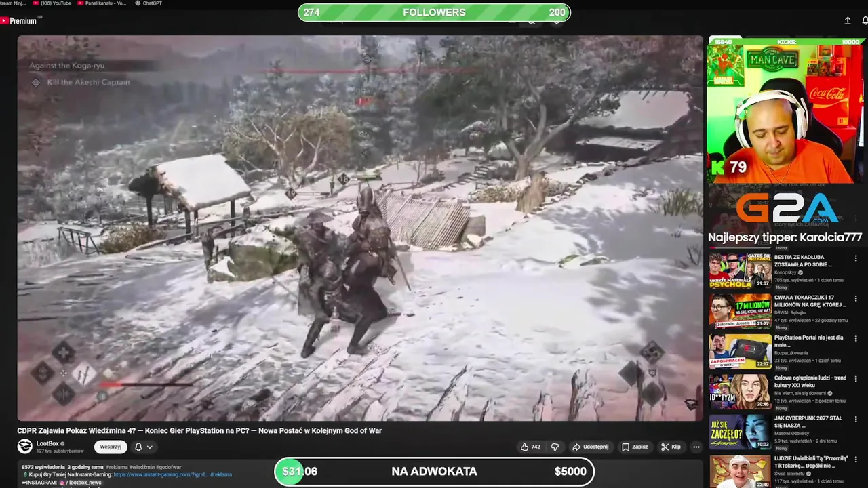Switch to the Panel kanału tab
The image size is (868, 488).
[102, 3]
